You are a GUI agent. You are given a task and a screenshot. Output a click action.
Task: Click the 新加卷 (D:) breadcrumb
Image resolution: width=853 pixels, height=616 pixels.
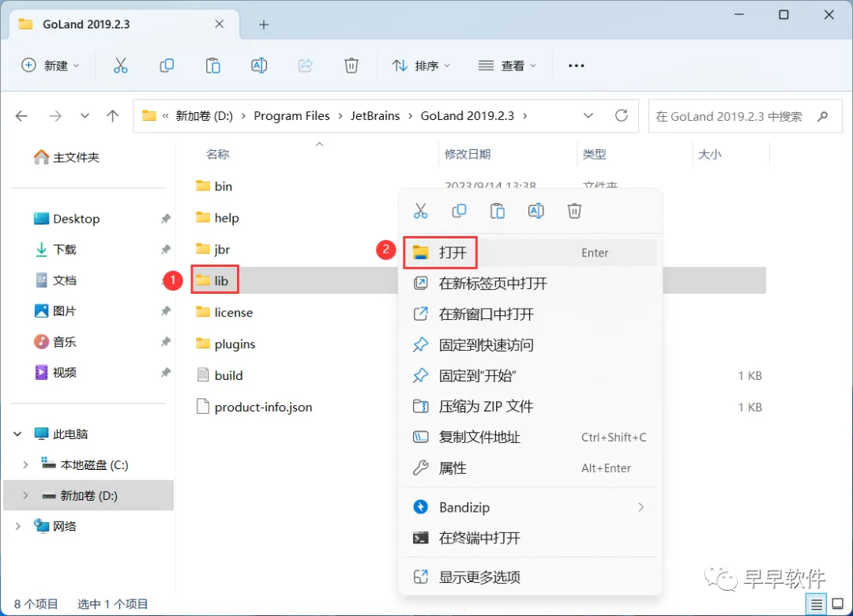pos(204,116)
